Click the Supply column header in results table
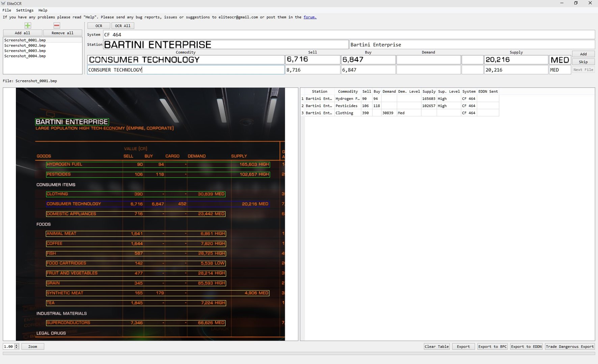598x364 pixels. pos(429,91)
